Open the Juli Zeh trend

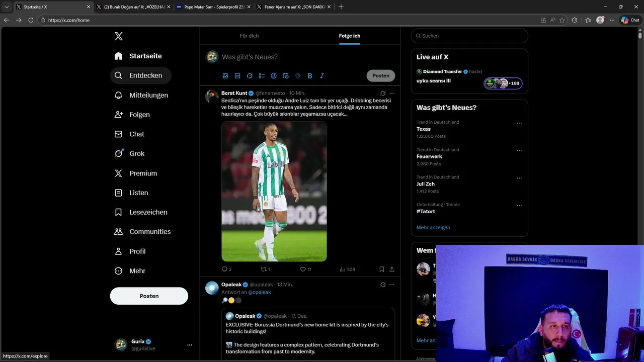pyautogui.click(x=426, y=184)
